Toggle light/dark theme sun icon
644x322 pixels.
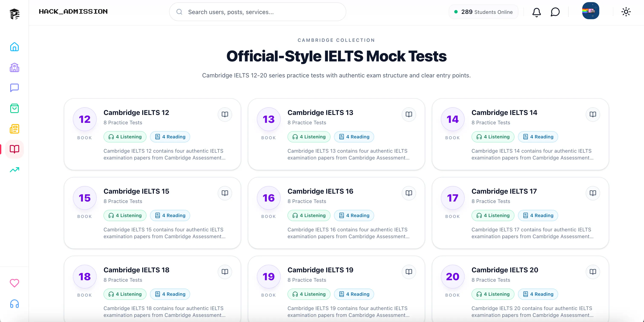[x=626, y=12]
